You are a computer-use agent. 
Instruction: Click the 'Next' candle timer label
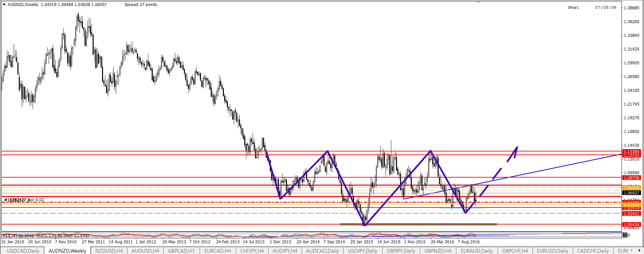click(x=573, y=7)
